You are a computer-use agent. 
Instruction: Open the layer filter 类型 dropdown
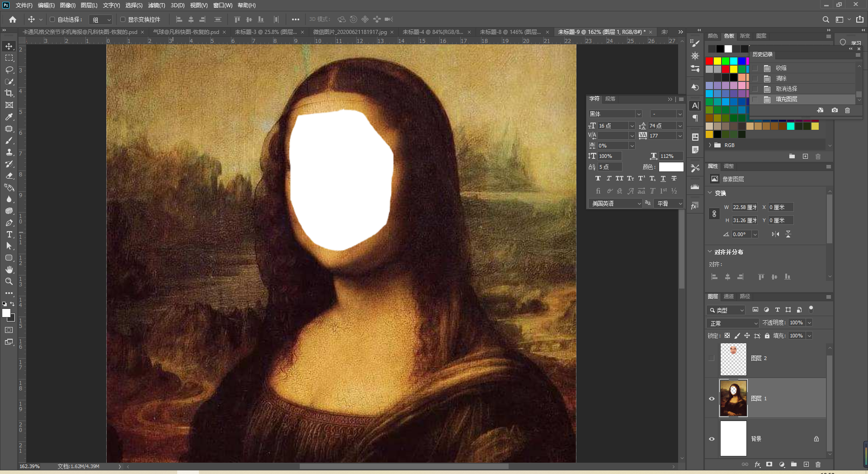click(x=726, y=310)
